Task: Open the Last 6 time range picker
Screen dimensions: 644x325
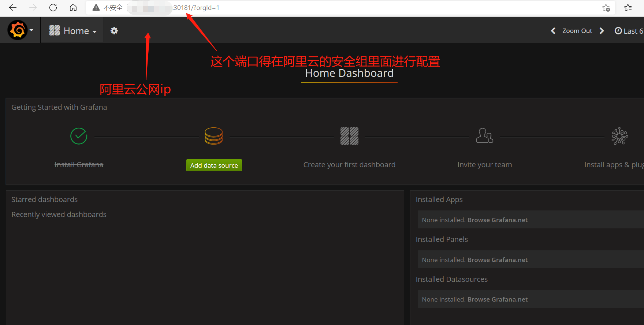Action: (629, 31)
